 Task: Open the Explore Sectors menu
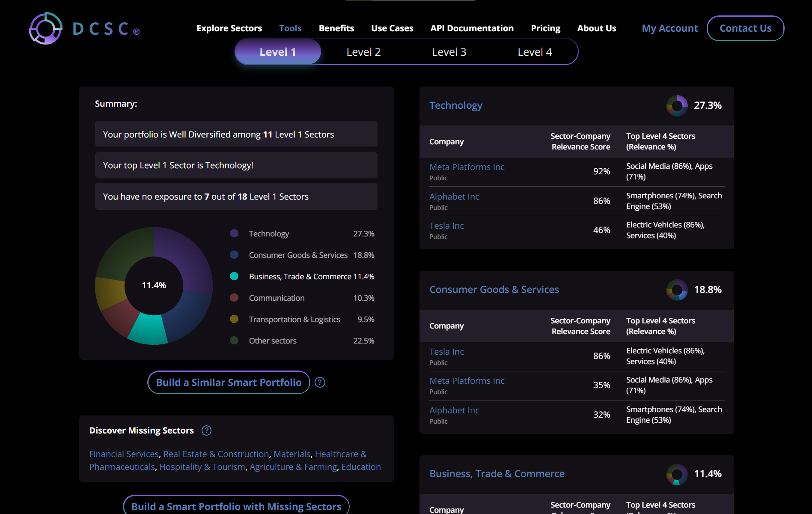229,28
